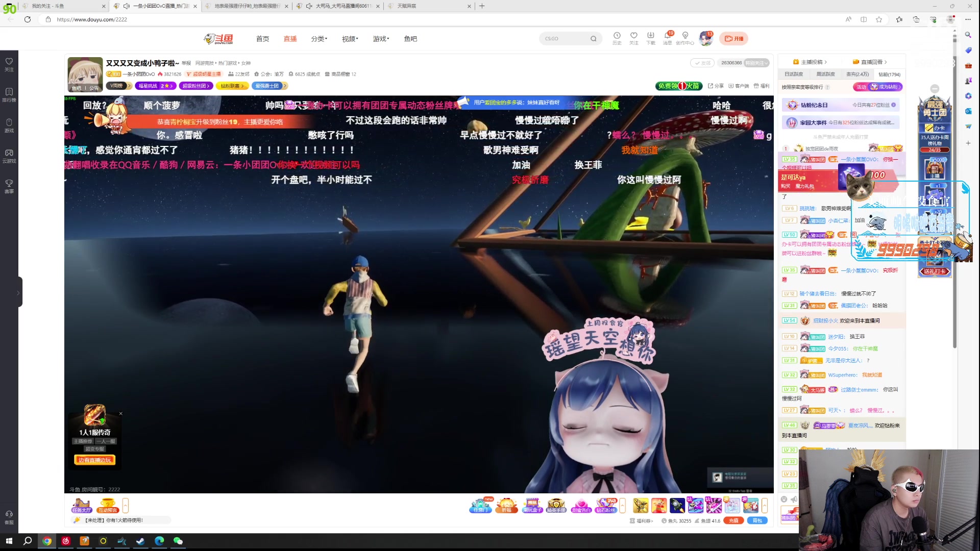Open 关注 in the left sidebar
The height and width of the screenshot is (551, 980).
[9, 64]
